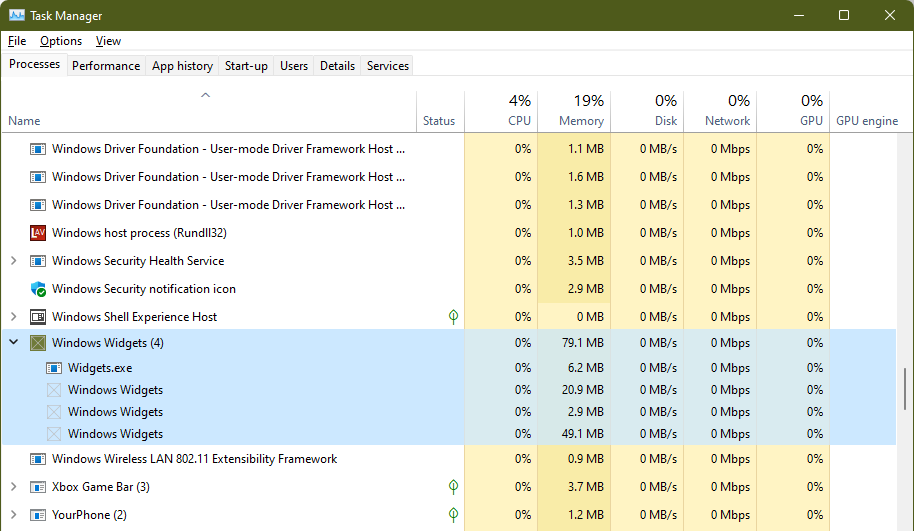Click the Windows Security Health Service icon
The image size is (914, 531).
[38, 261]
